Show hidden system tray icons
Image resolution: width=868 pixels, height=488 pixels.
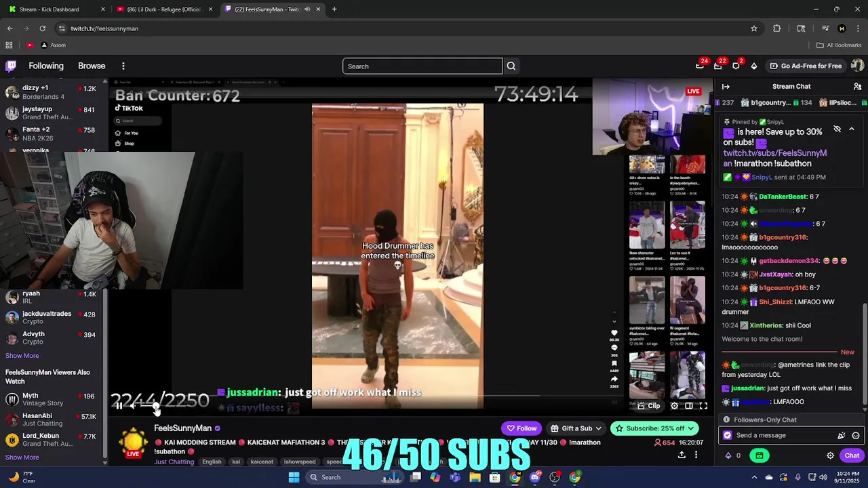point(754,477)
